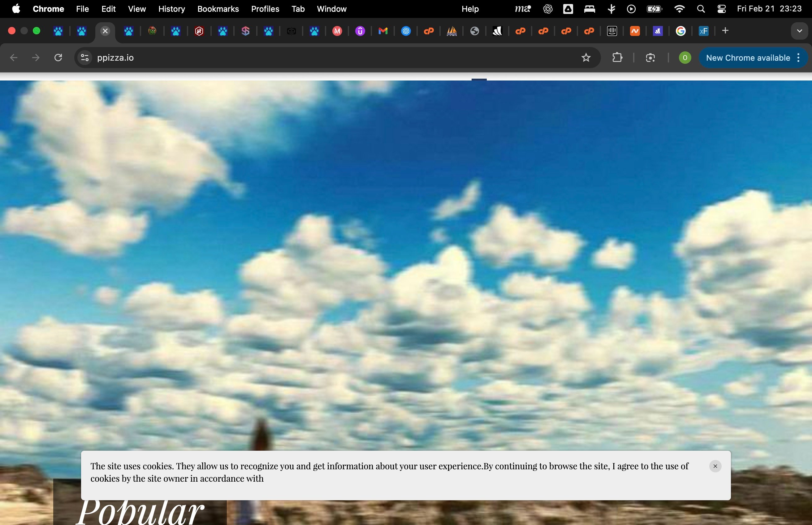
Task: Reload the ppizza.io page
Action: pyautogui.click(x=58, y=58)
